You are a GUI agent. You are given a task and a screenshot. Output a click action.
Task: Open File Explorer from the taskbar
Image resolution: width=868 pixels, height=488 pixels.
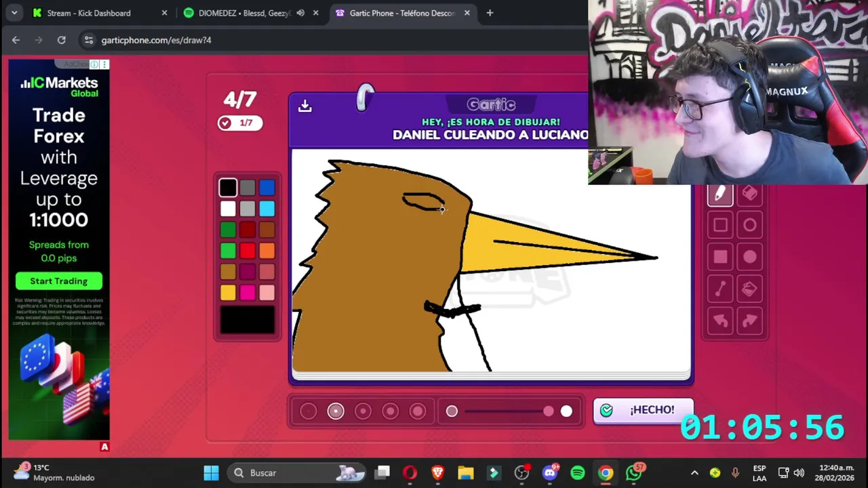click(x=465, y=472)
